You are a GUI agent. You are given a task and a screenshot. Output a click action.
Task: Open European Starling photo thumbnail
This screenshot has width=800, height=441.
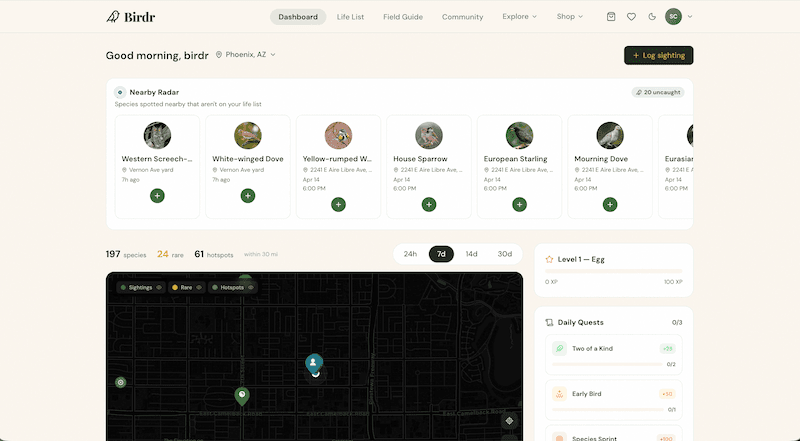click(519, 135)
